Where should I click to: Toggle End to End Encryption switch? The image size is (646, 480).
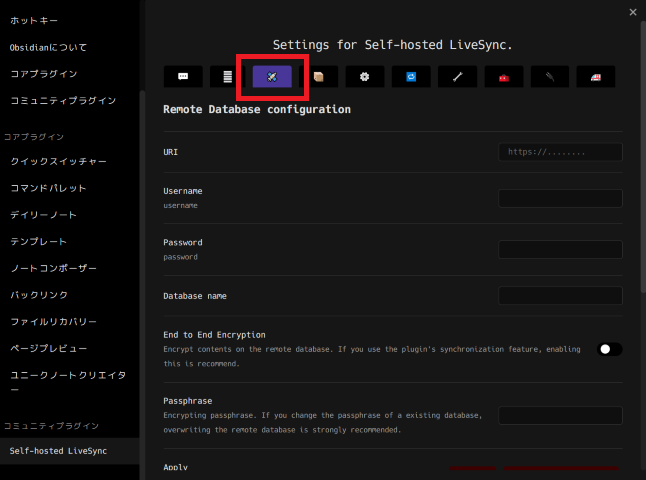609,349
